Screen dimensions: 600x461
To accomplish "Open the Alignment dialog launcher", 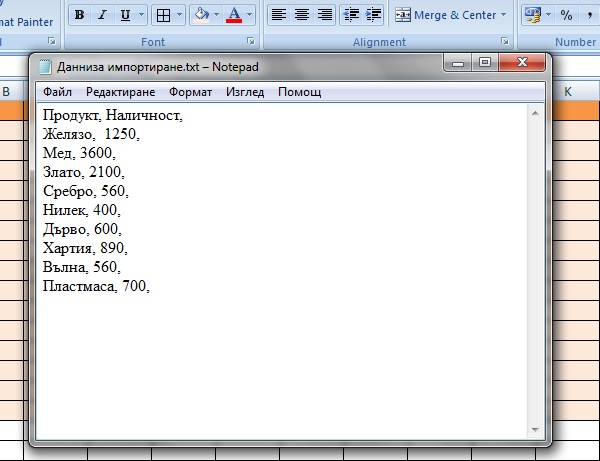I will tap(505, 41).
